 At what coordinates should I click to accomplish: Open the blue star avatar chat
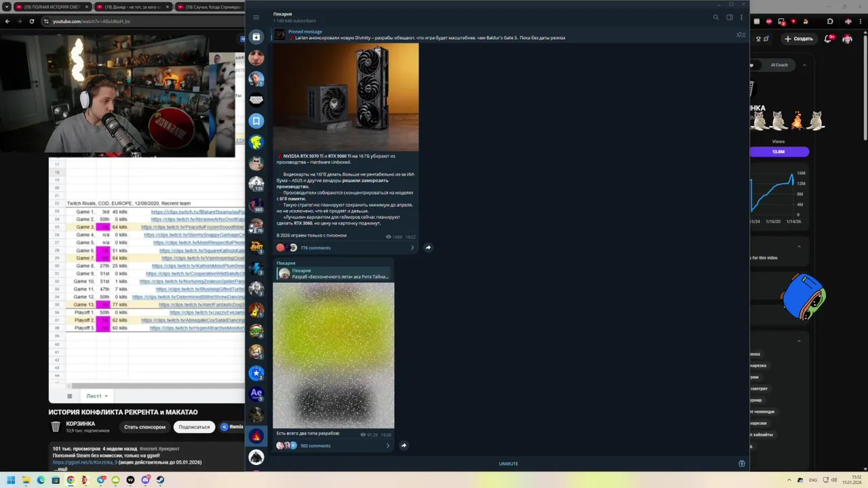256,373
